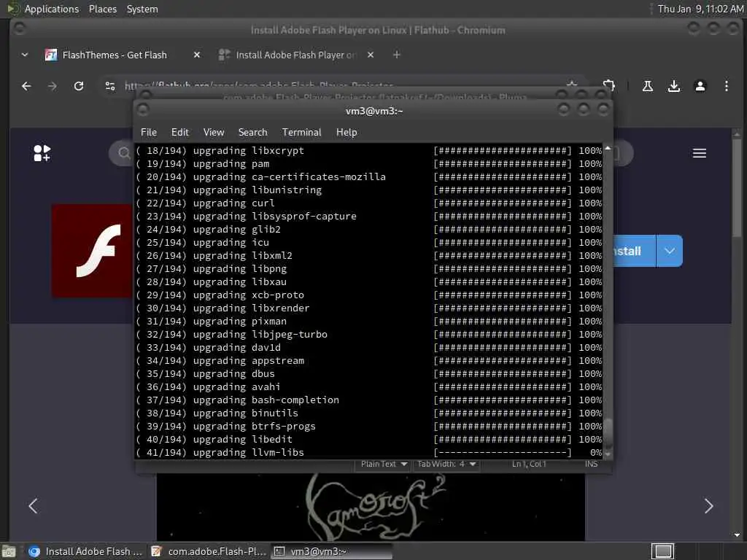The image size is (747, 560).
Task: Click the 'upgrading curl' line
Action: click(205, 203)
